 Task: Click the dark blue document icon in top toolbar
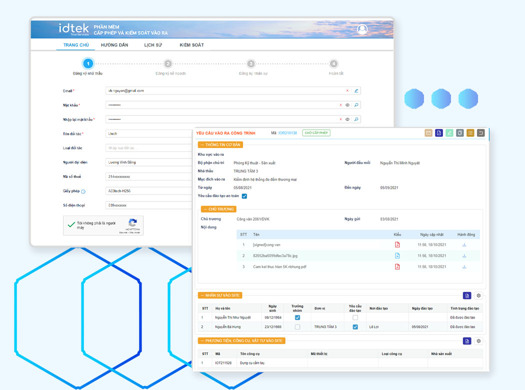pos(439,133)
